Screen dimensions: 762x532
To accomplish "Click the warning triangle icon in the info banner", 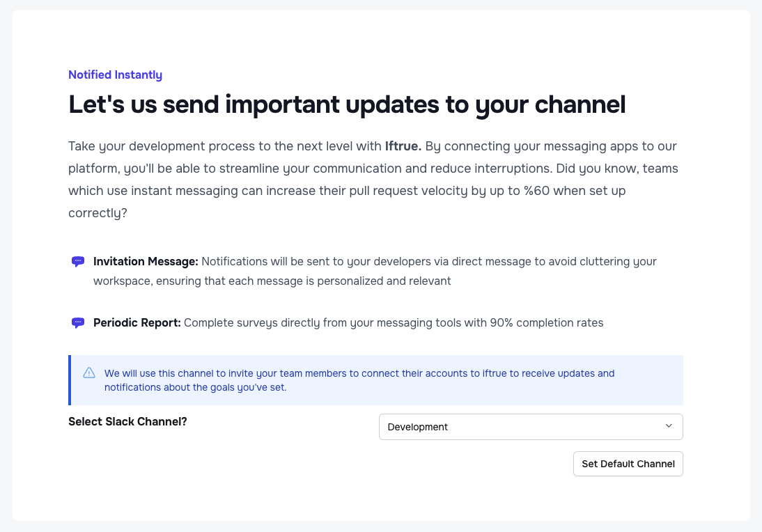I will point(89,373).
